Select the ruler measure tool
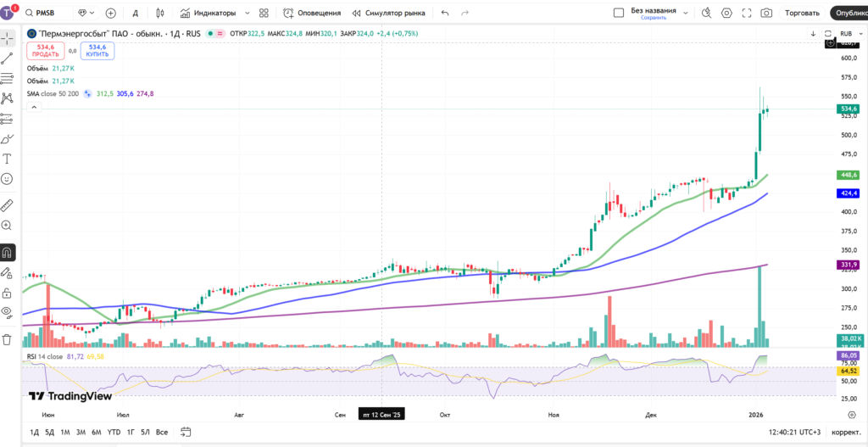This screenshot has height=447, width=868. pyautogui.click(x=8, y=205)
